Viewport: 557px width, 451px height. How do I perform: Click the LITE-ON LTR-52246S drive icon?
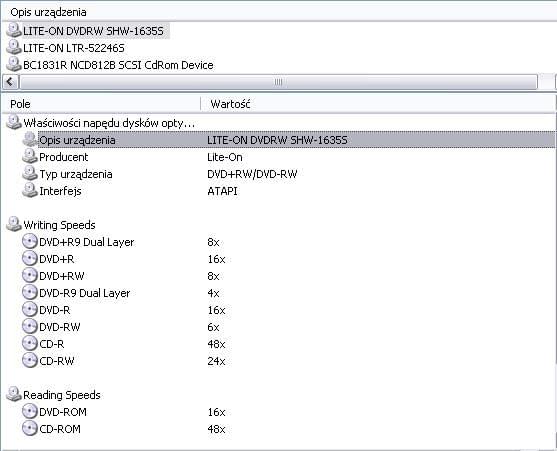click(x=14, y=48)
